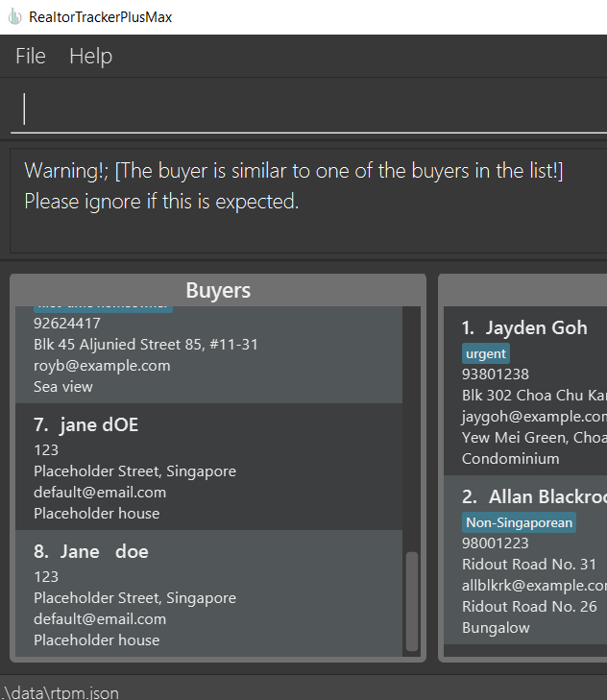Open the File menu
607x700 pixels.
tap(31, 57)
